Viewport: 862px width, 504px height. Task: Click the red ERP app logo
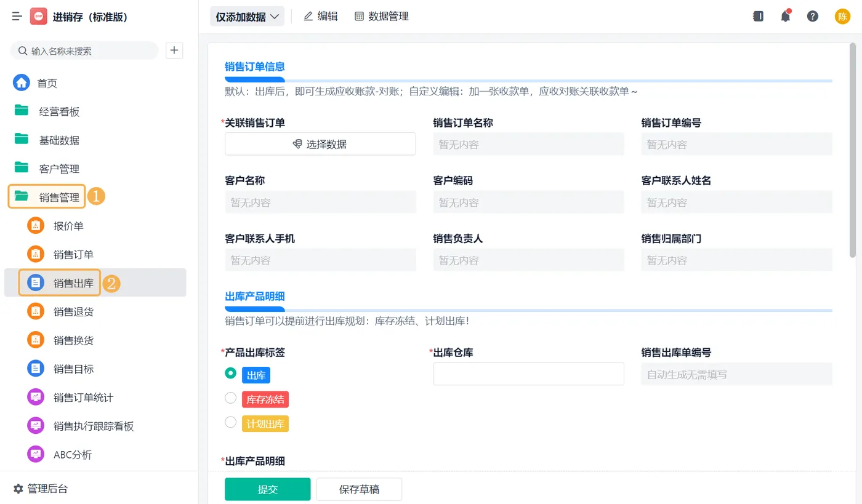[38, 17]
